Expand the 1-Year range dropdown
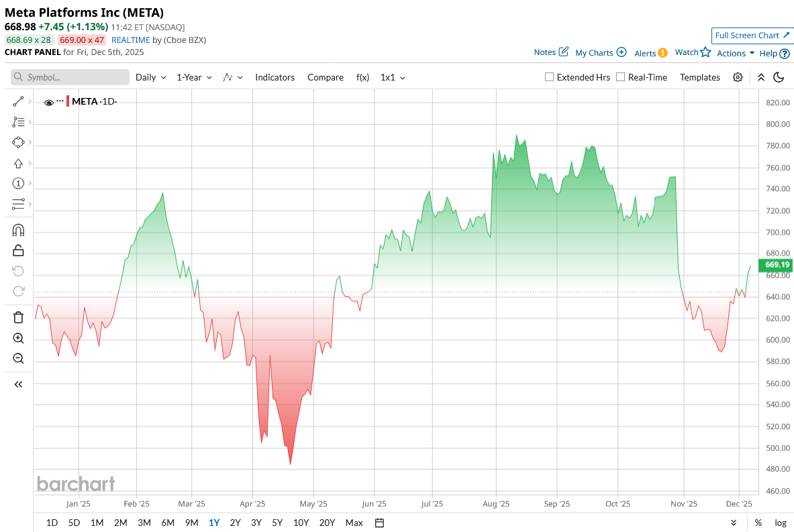 click(x=194, y=77)
